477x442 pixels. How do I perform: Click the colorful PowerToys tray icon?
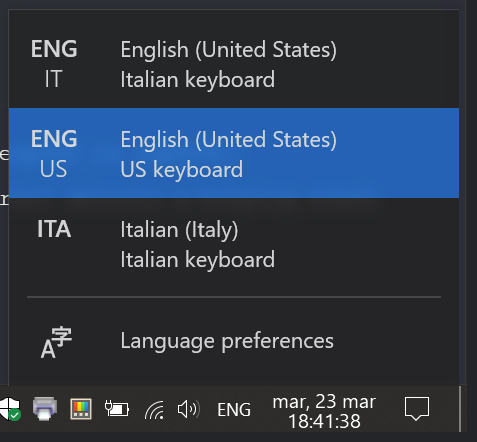[x=81, y=409]
